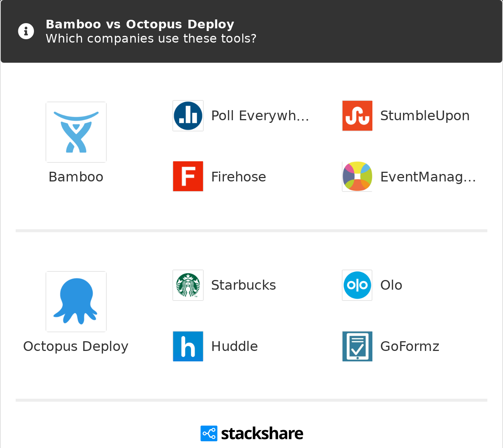Click the StumbleUpon icon
The image size is (503, 448).
tap(357, 116)
